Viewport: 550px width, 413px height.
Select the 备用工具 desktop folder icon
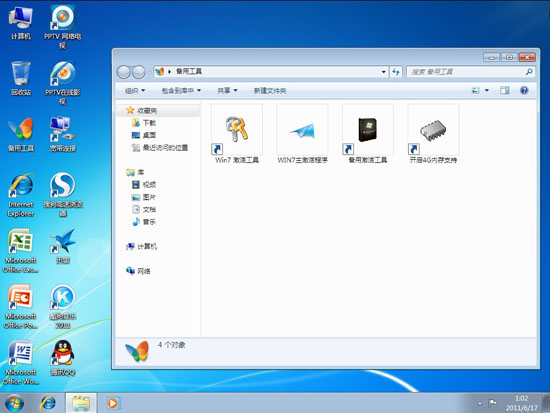pos(21,134)
